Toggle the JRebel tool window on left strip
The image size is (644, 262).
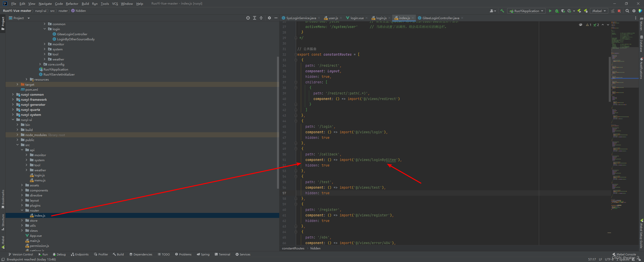[3, 242]
